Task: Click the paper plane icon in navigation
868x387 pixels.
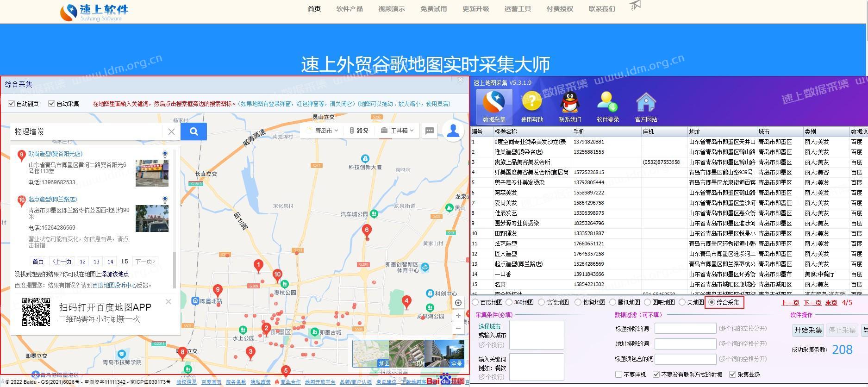Action: (636, 6)
